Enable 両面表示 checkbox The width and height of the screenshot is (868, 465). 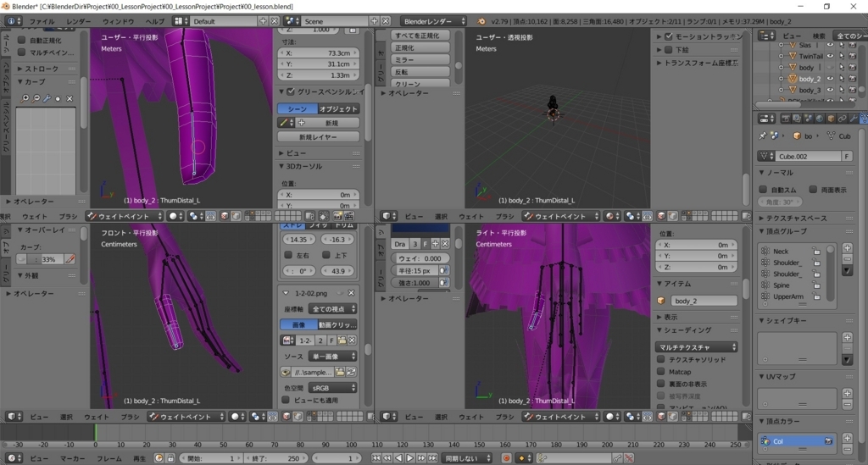pyautogui.click(x=813, y=189)
